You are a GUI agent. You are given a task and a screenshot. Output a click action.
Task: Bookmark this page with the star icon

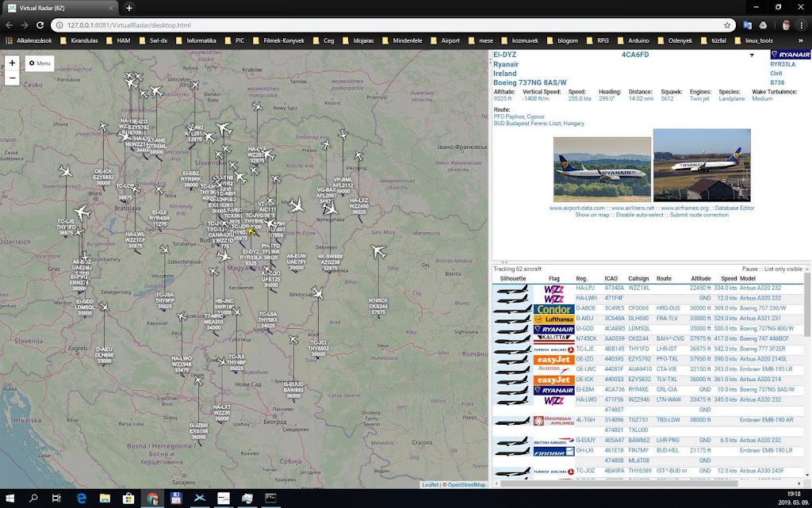click(x=727, y=25)
